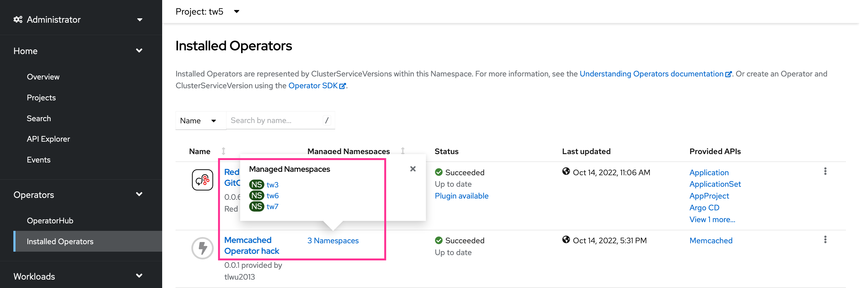Viewport: 868px width, 288px height.
Task: Click the '0.0.1 provided by' version text
Action: [x=253, y=265]
